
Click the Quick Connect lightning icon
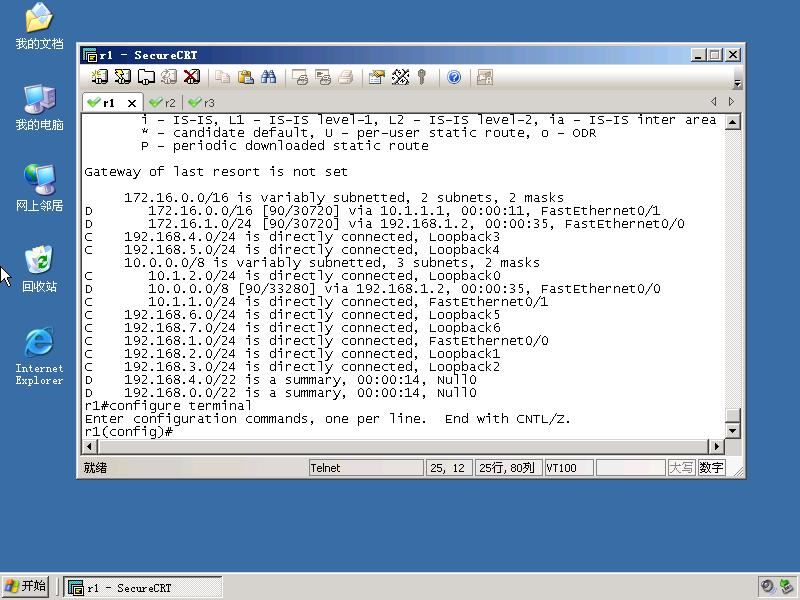122,77
